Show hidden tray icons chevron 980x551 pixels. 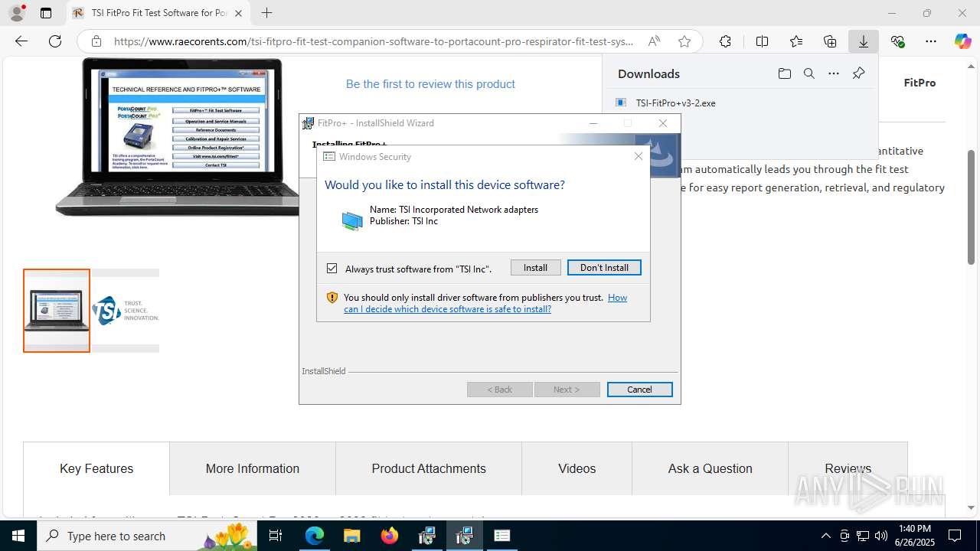[x=825, y=536]
